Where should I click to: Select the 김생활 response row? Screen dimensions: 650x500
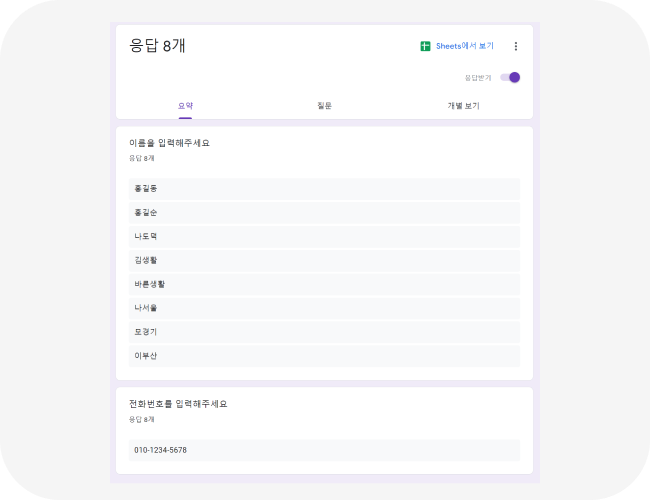[x=324, y=260]
